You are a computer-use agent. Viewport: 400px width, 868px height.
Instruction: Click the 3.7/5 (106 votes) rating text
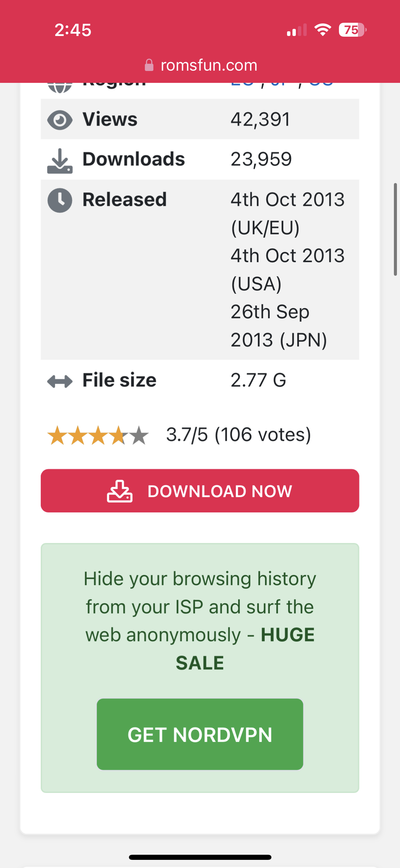239,435
